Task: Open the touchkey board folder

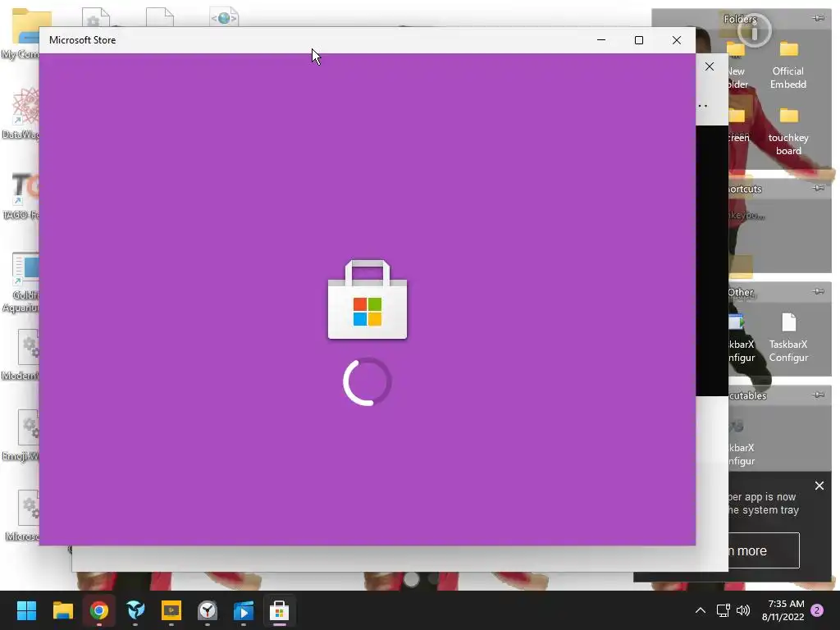Action: [x=788, y=131]
